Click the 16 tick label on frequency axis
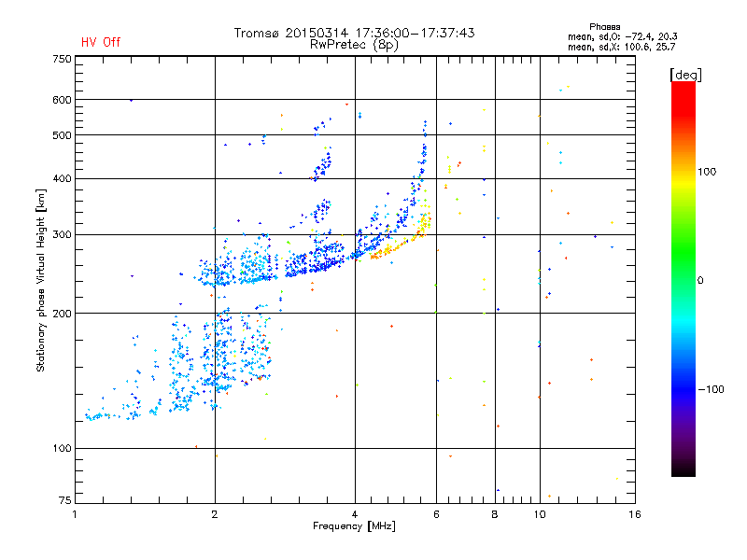Viewport: 747px width, 560px height. (635, 514)
